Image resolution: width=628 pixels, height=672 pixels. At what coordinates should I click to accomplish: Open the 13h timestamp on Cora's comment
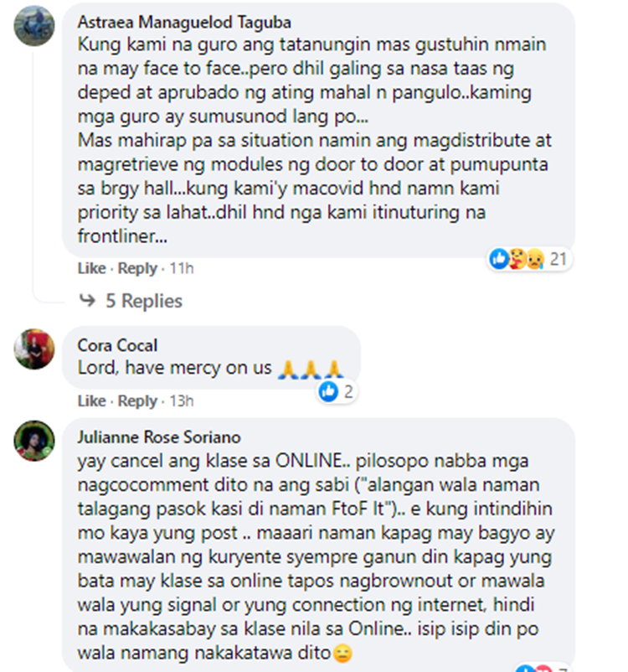(x=182, y=401)
